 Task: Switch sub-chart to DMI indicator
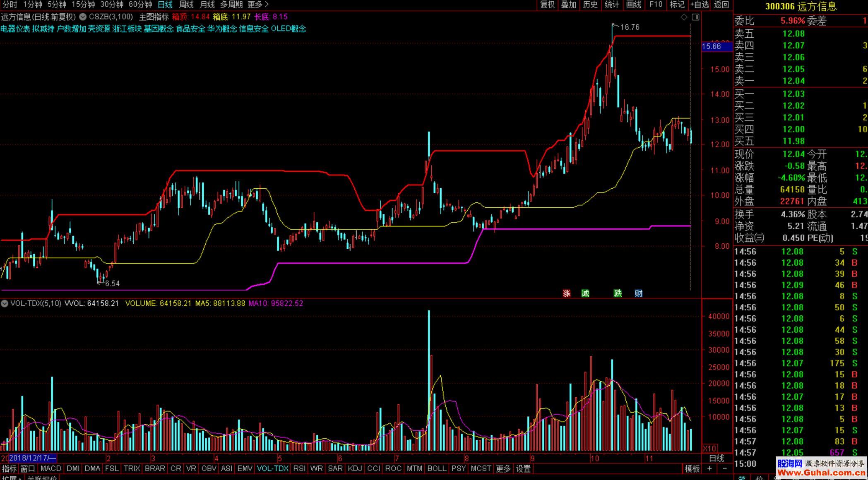(73, 468)
